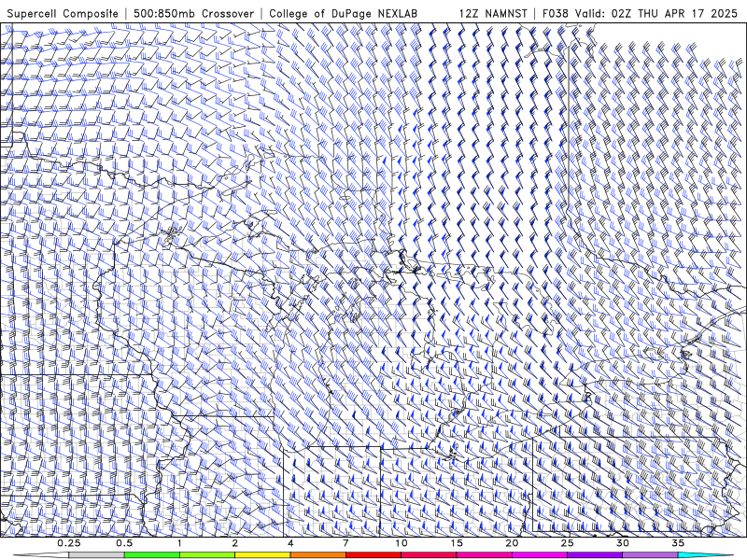This screenshot has width=747, height=560.
Task: Select the lime green swatch between 1 and 2
Action: tap(207, 555)
